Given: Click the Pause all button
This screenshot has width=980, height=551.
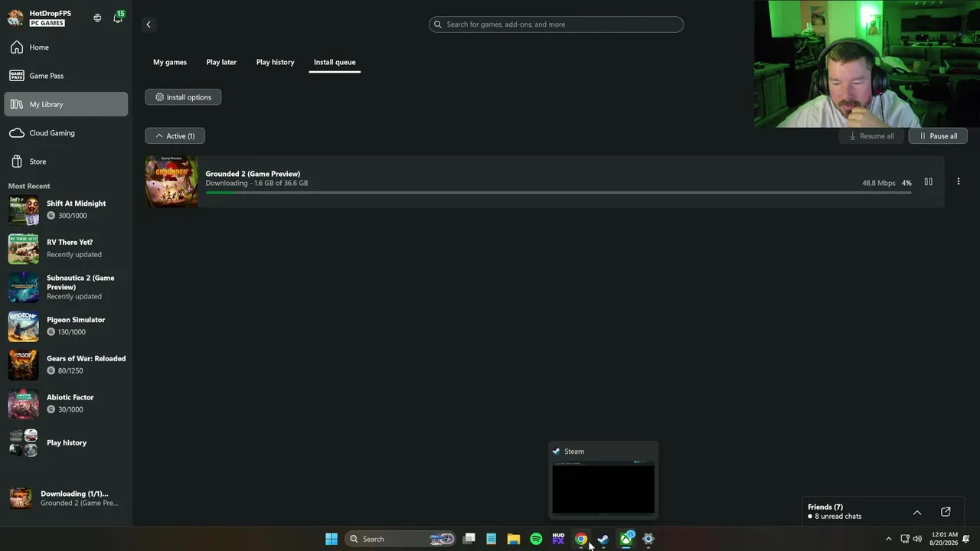Looking at the screenshot, I should coord(938,136).
